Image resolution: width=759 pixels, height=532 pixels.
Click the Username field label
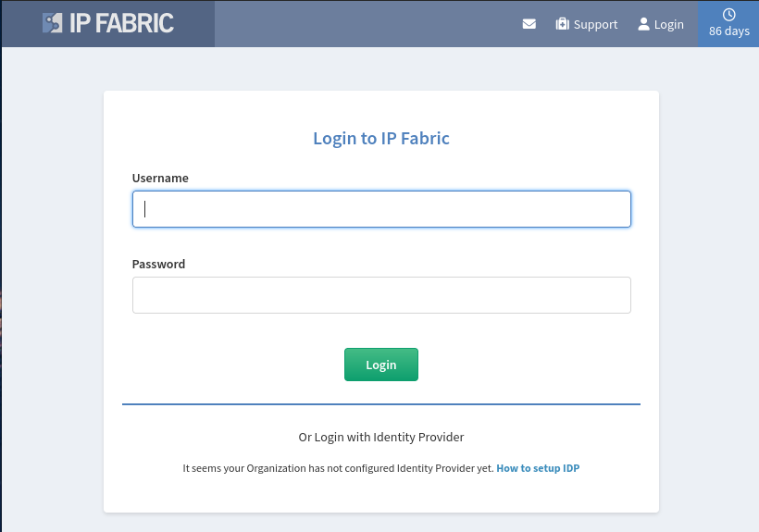pyautogui.click(x=160, y=178)
